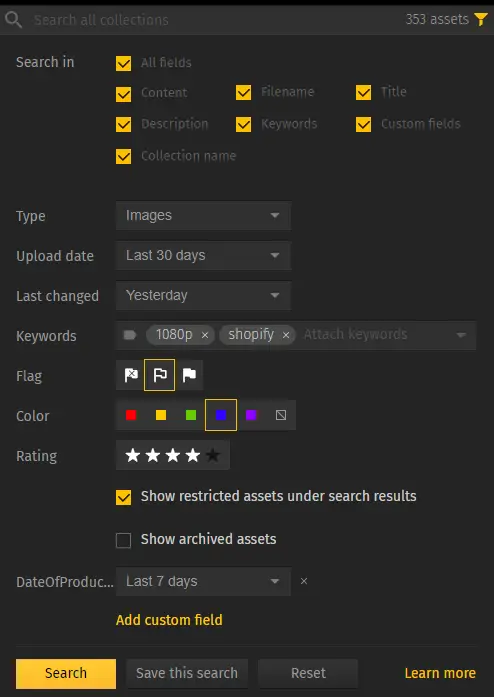
Task: Pick the red color label swatch
Action: coord(131,415)
